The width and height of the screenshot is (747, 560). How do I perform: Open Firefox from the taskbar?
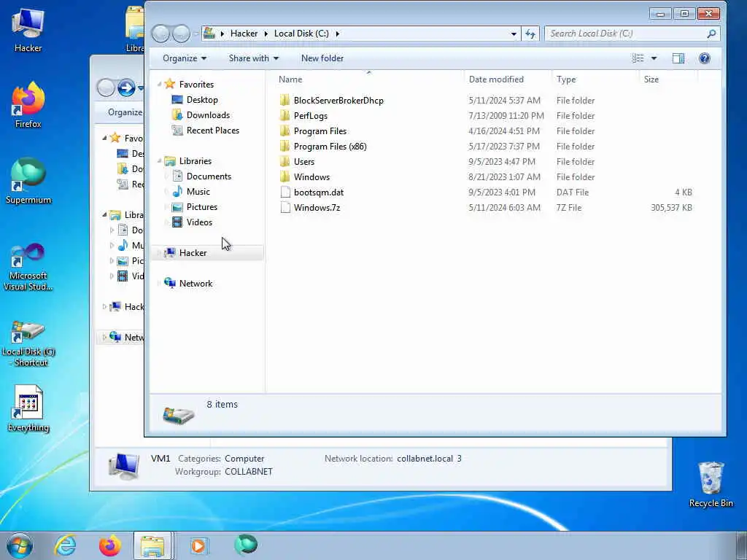[109, 545]
